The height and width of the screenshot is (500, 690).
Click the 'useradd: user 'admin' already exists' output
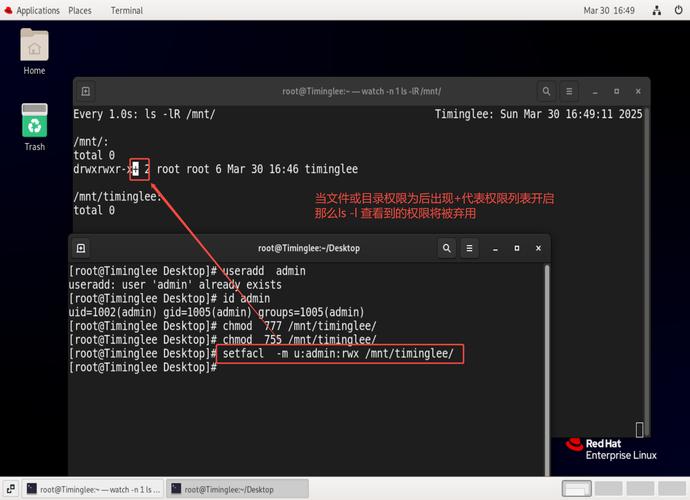(175, 285)
